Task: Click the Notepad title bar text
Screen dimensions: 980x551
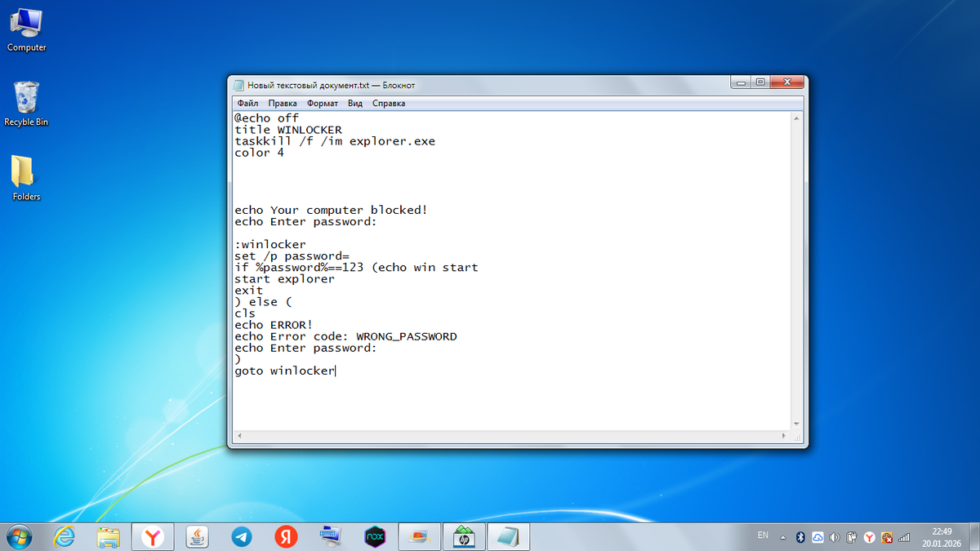Action: pos(332,85)
